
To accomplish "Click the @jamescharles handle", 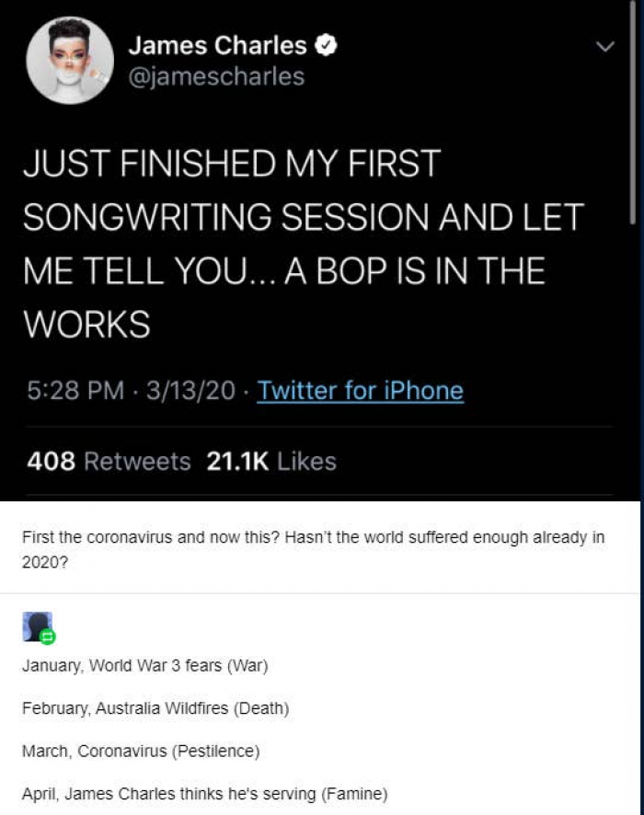I will (x=216, y=76).
